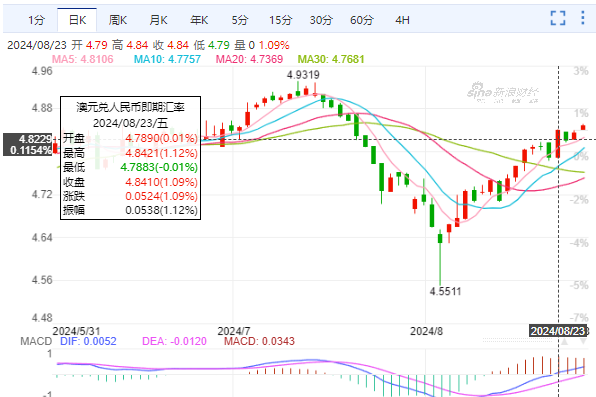596x397 pixels.
Task: Click the 2024/08/23 crosshair date marker
Action: tap(558, 331)
